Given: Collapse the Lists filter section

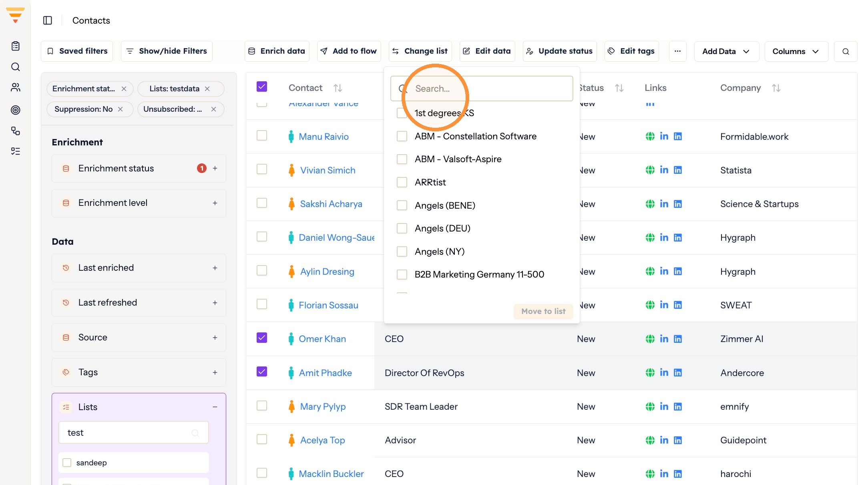Looking at the screenshot, I should click(215, 407).
